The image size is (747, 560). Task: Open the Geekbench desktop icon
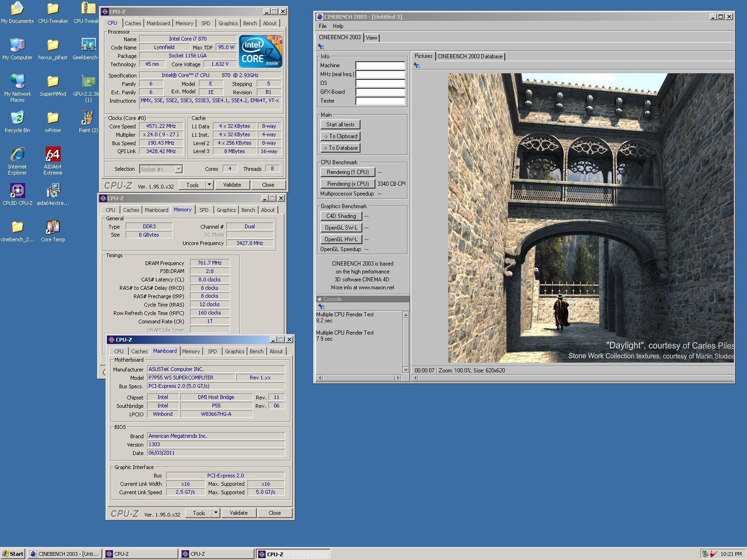[87, 49]
